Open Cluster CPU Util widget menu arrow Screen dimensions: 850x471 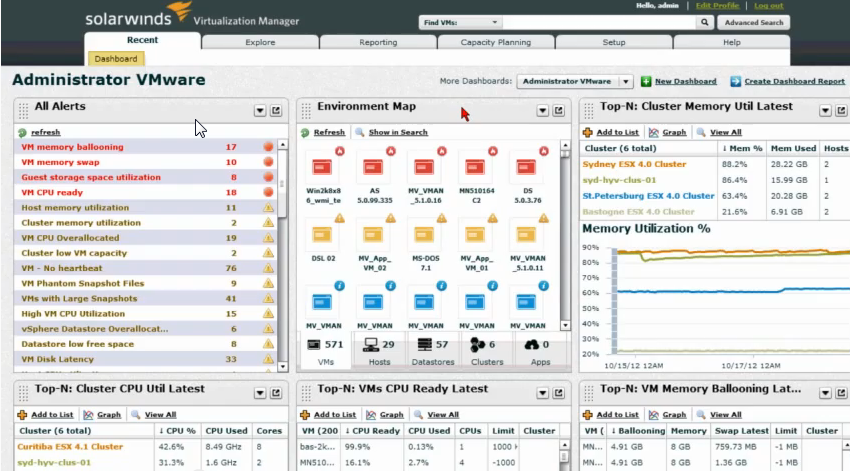260,393
